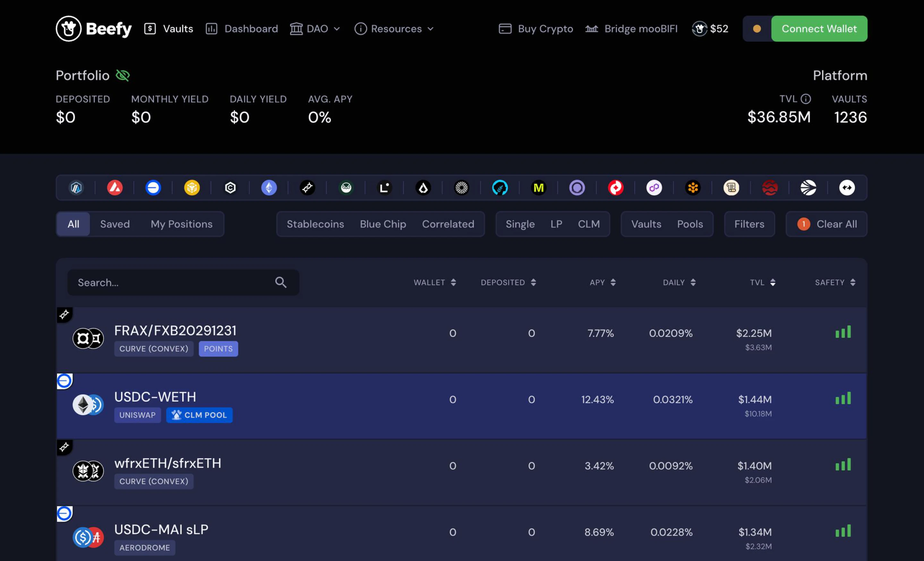Open the Dashboard nav item
This screenshot has height=561, width=924.
click(242, 29)
